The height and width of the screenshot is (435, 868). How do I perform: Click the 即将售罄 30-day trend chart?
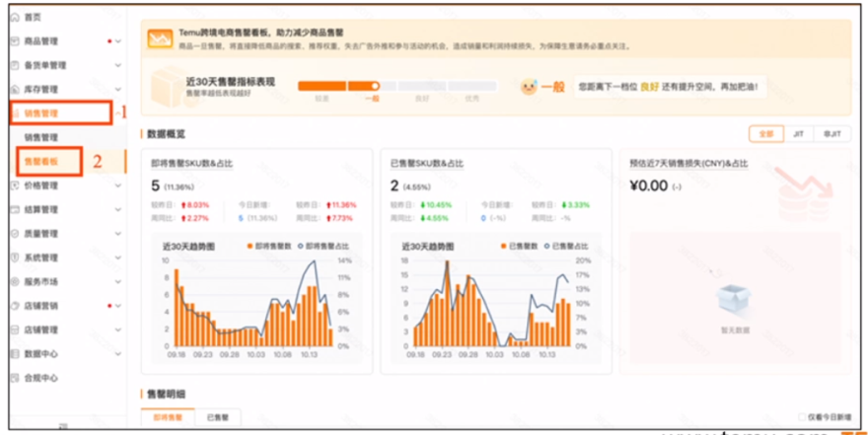[x=256, y=298]
